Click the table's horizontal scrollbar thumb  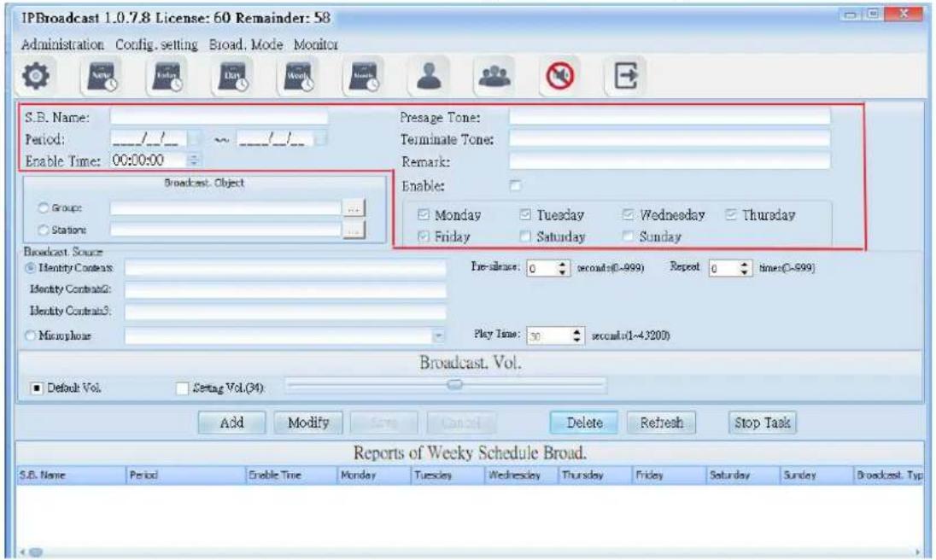[36, 552]
